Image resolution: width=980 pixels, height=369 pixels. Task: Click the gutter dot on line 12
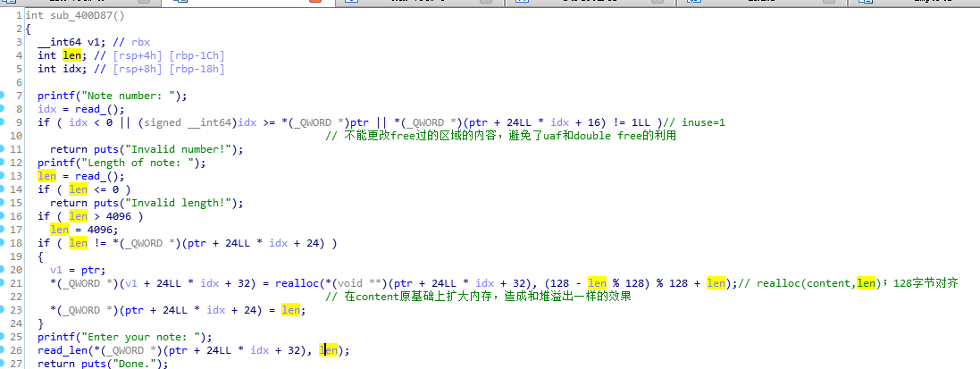click(4, 163)
